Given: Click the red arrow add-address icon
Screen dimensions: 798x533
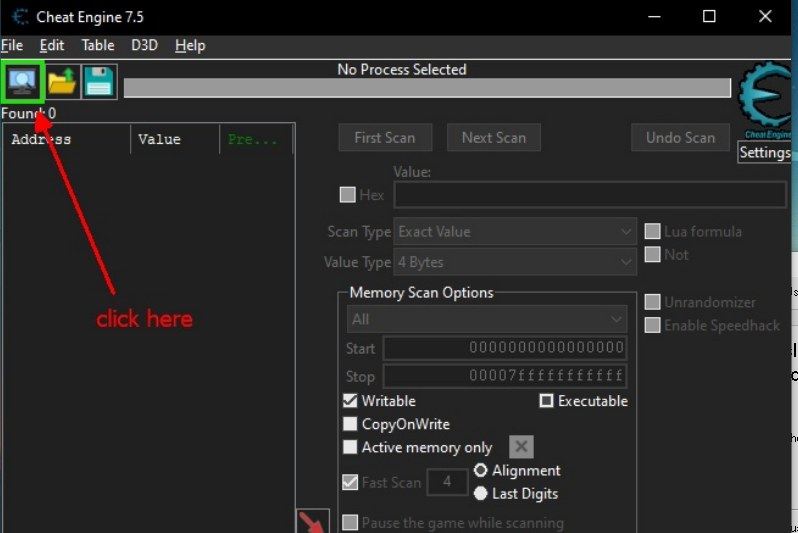Looking at the screenshot, I should (313, 522).
